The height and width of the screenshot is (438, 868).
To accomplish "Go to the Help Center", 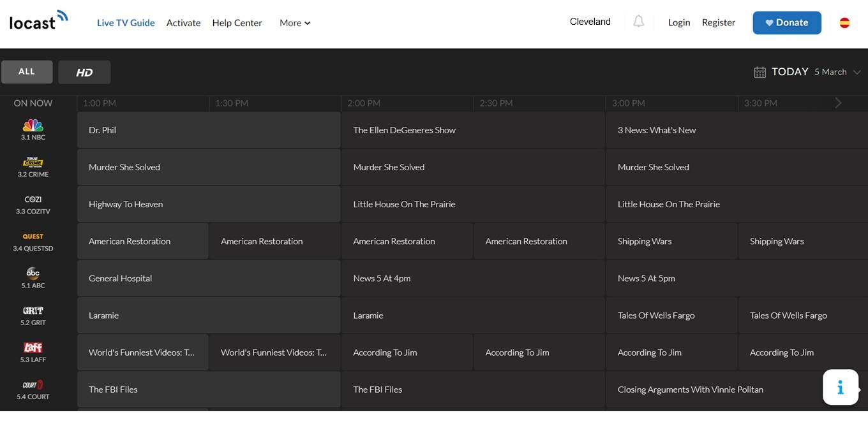I will point(237,22).
